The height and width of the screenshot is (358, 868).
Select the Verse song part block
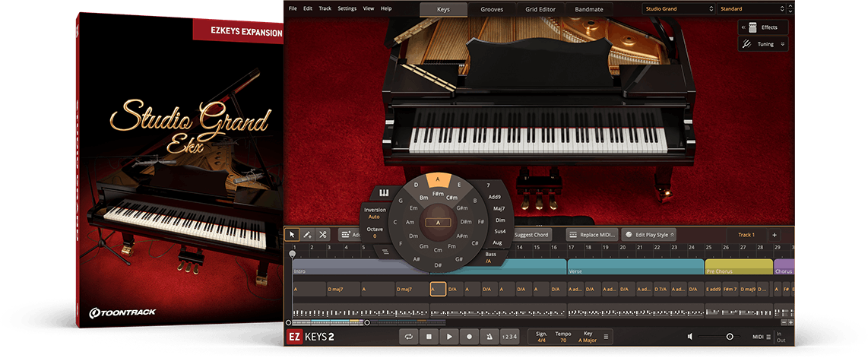coord(635,268)
